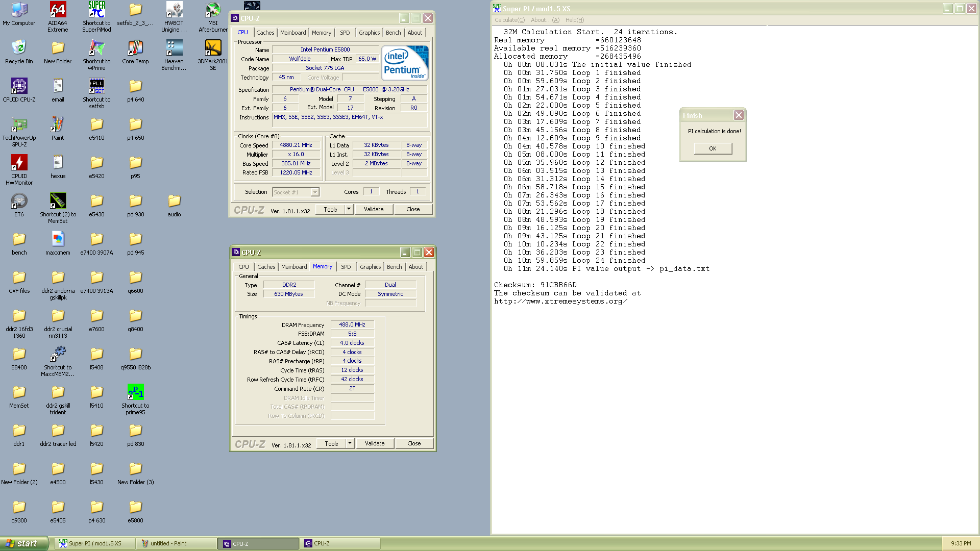Open the Recycle Bin icon

(x=19, y=52)
